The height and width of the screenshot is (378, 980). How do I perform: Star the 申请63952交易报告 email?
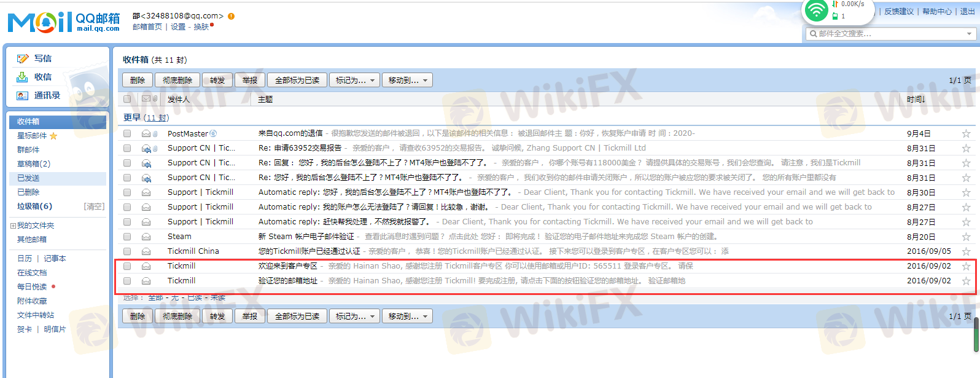[x=966, y=148]
